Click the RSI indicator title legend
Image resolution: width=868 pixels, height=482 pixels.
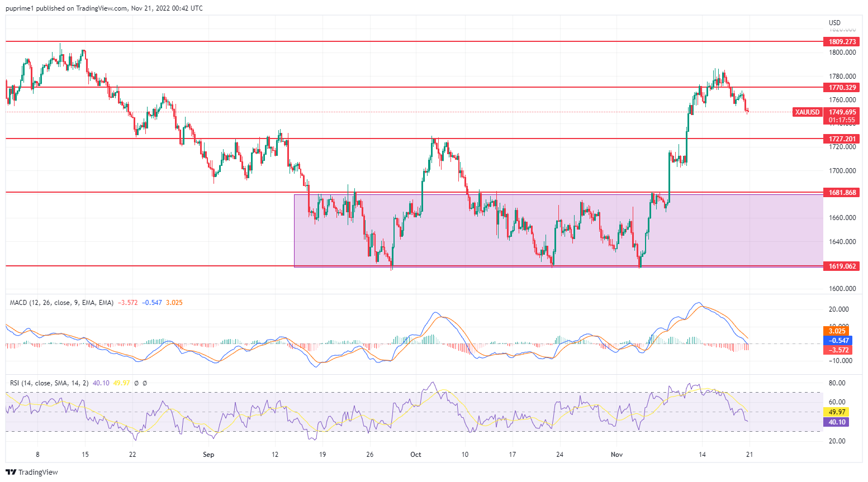(x=49, y=383)
